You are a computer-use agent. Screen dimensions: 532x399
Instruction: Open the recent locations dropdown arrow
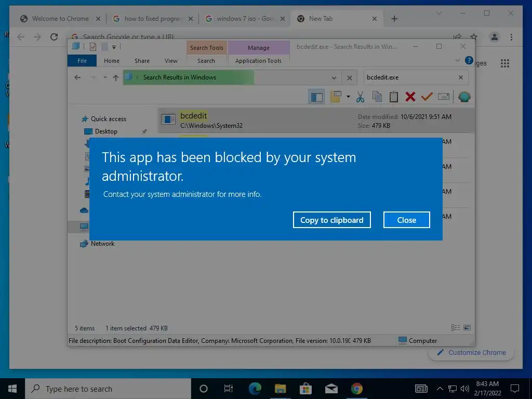105,77
